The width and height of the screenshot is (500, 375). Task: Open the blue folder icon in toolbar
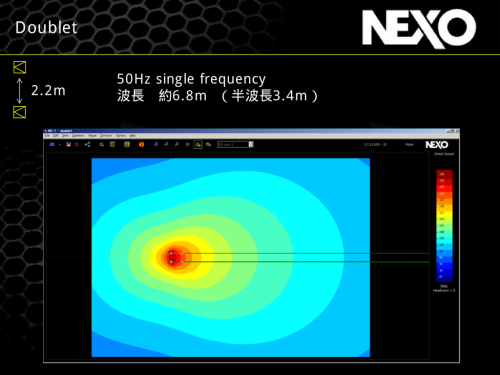(x=52, y=144)
